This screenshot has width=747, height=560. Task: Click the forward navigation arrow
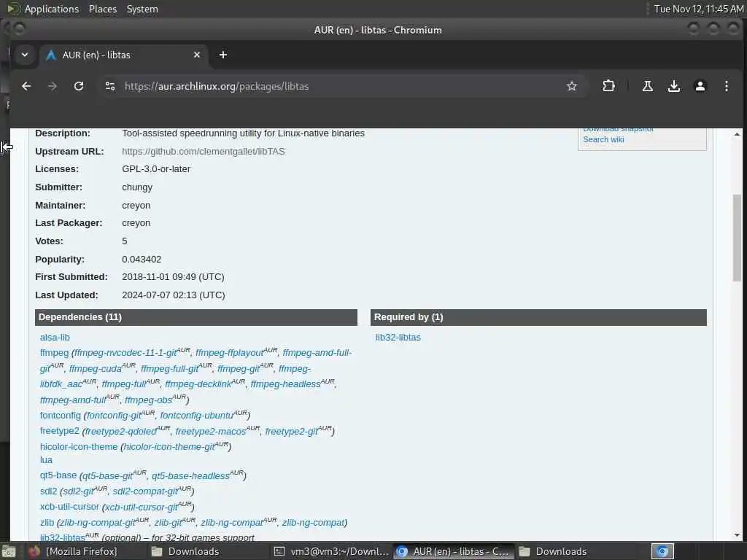tap(53, 86)
